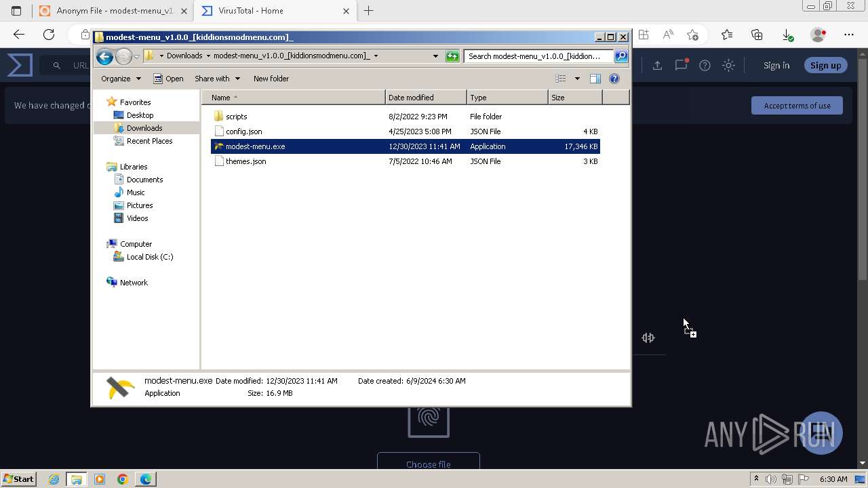The height and width of the screenshot is (488, 868).
Task: Sort by Size column header
Action: (575, 98)
